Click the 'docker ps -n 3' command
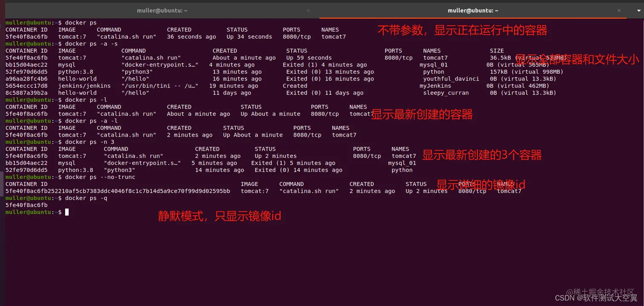 pyautogui.click(x=89, y=142)
